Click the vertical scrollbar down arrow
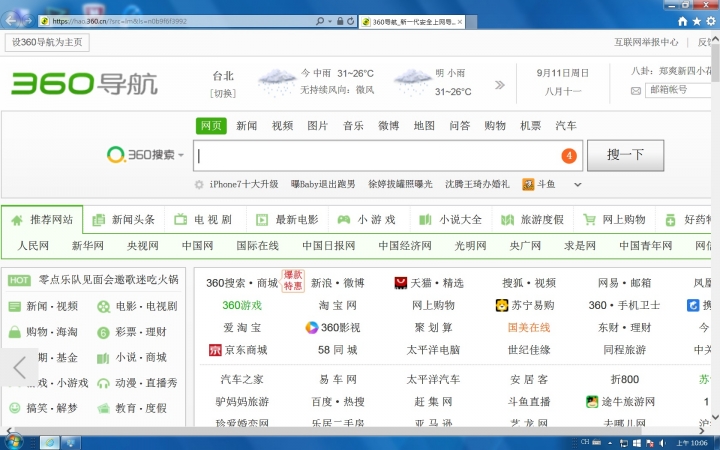Image resolution: width=720 pixels, height=450 pixels. point(715,417)
